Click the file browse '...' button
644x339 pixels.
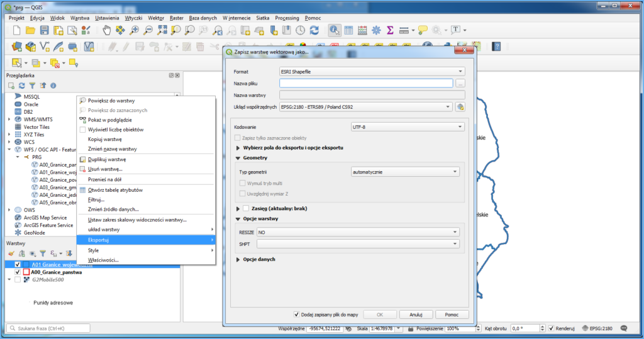coord(460,83)
